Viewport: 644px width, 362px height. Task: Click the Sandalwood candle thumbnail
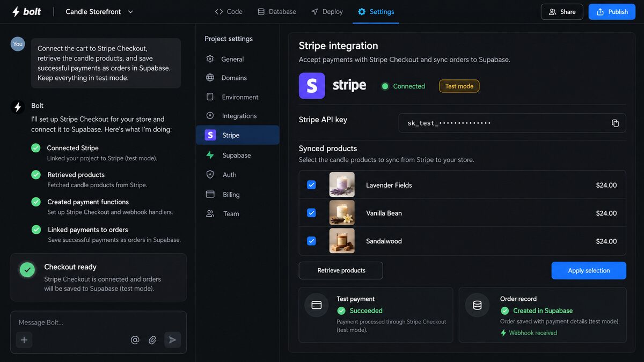(342, 241)
